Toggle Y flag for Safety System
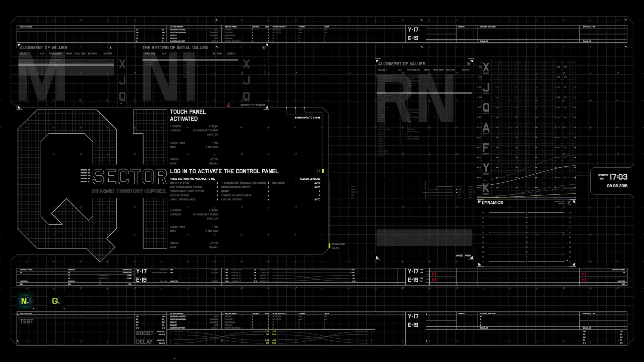 click(217, 183)
